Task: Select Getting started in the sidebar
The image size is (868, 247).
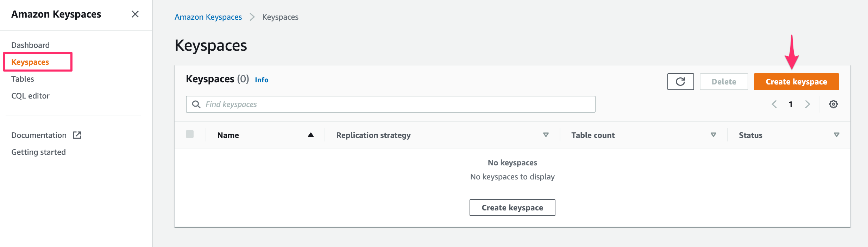Action: tap(39, 152)
